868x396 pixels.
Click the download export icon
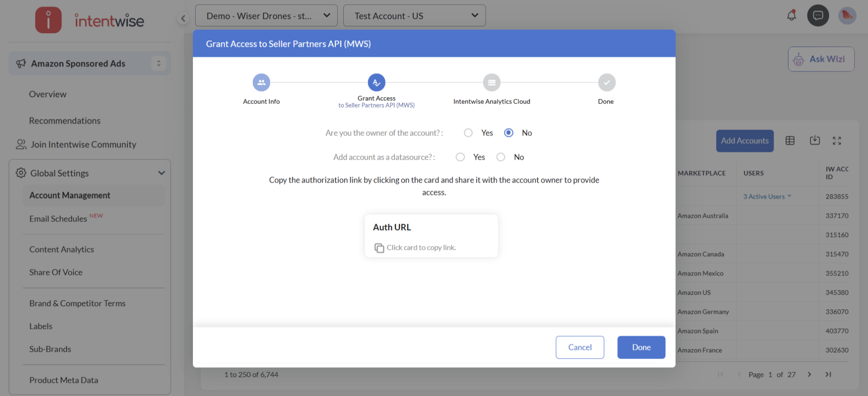point(814,140)
